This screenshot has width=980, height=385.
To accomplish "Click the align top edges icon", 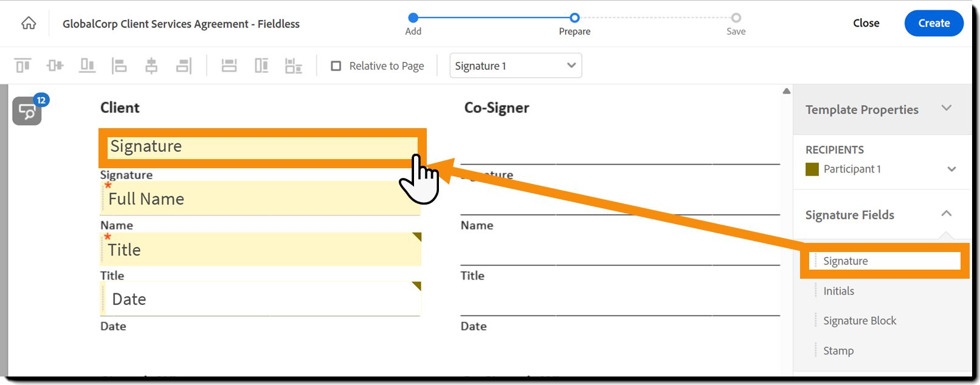I will coord(23,66).
